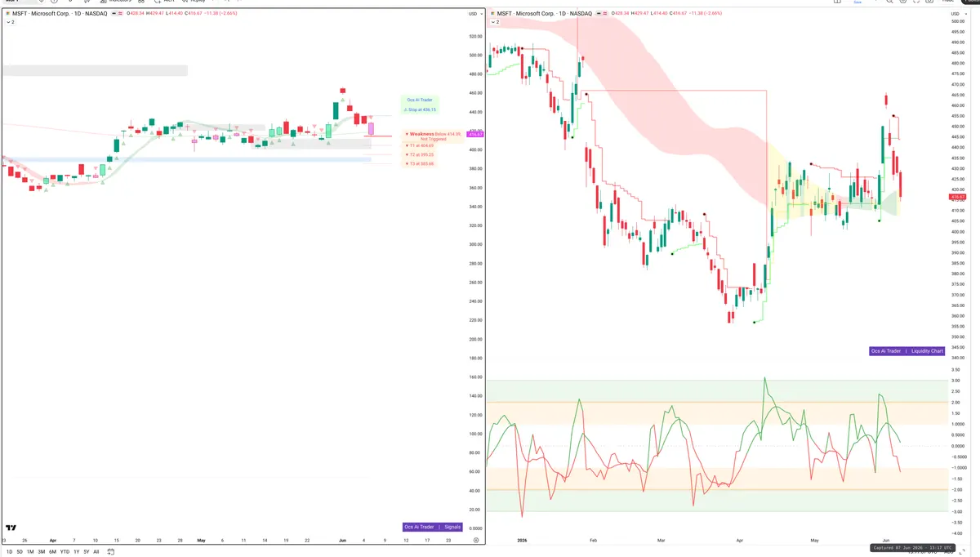Click the change -11.38 (-2.66%) in right chart
Image resolution: width=980 pixels, height=557 pixels.
coord(706,13)
